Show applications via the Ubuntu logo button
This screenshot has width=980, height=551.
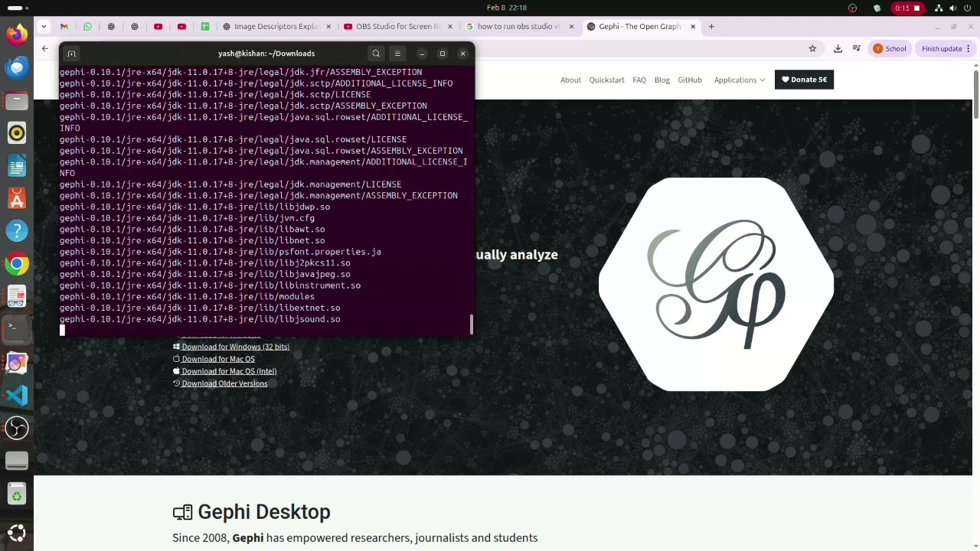(x=17, y=533)
